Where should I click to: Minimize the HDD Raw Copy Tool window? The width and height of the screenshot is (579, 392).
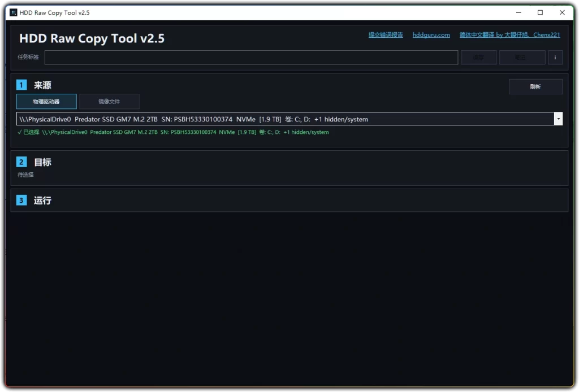pos(518,12)
